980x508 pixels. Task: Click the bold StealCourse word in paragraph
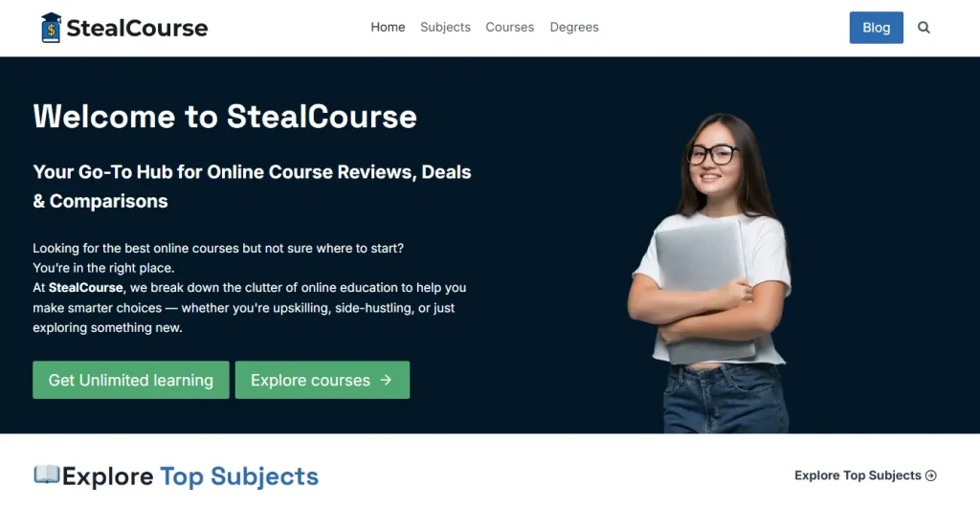(x=85, y=287)
